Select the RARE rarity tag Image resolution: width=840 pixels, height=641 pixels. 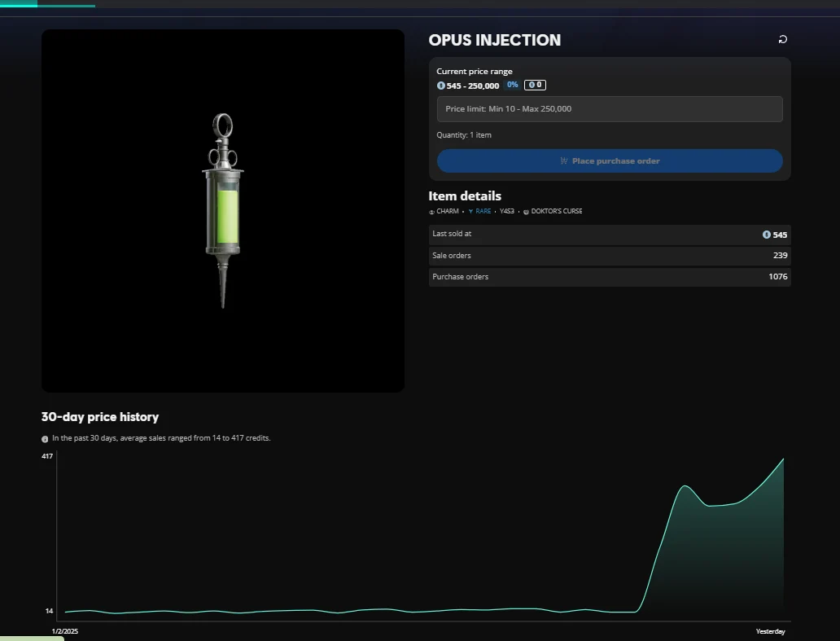click(483, 211)
